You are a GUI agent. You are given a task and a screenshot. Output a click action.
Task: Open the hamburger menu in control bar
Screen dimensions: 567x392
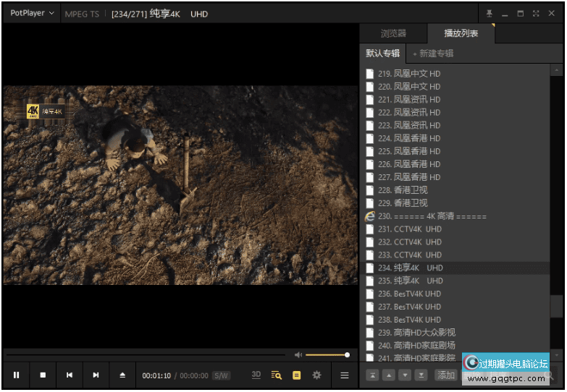click(x=345, y=375)
